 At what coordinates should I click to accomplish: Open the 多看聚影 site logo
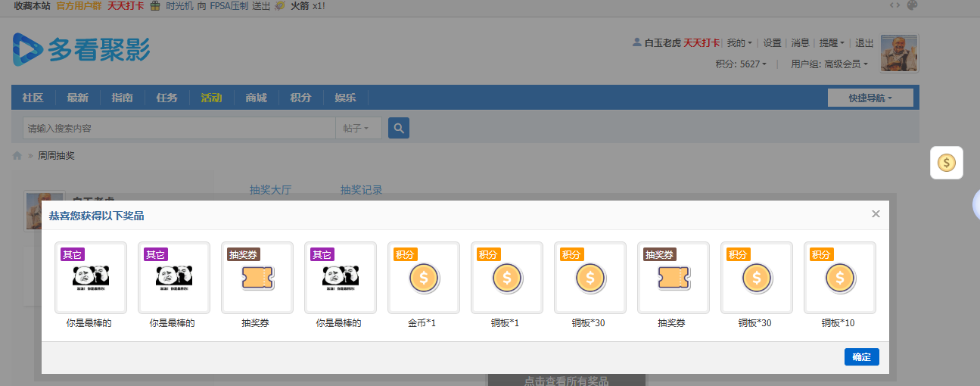81,50
